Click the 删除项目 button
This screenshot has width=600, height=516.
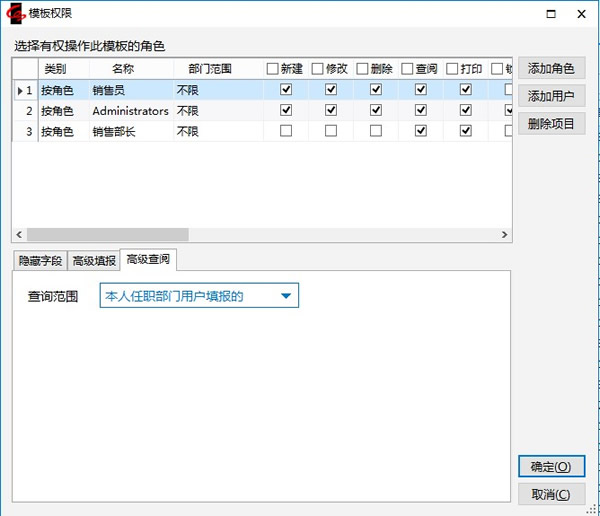coord(551,124)
